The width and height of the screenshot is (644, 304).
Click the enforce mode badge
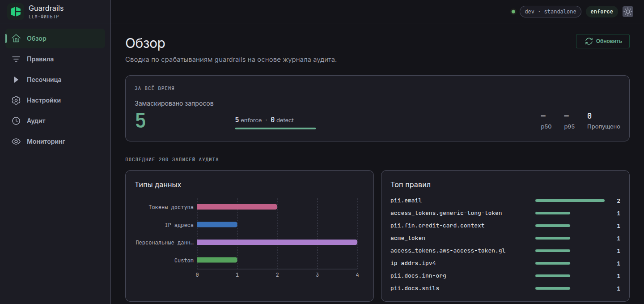(602, 12)
